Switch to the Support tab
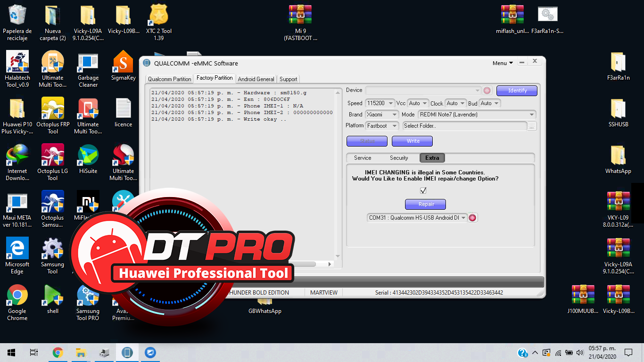This screenshot has width=644, height=362. (288, 79)
